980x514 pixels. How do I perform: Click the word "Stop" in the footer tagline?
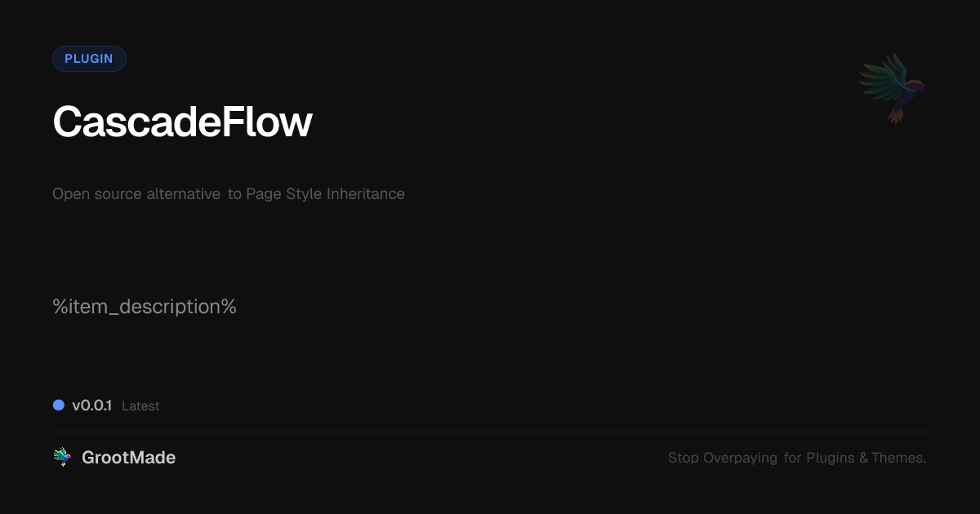tap(684, 459)
